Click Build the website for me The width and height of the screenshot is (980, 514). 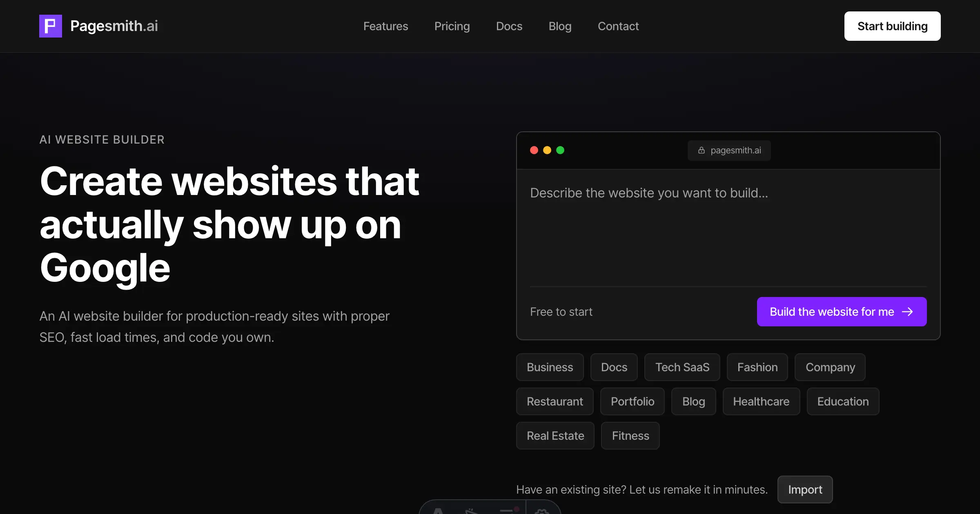click(842, 312)
